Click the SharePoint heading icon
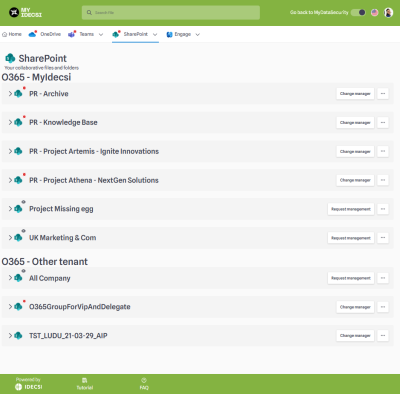The width and height of the screenshot is (400, 394). tap(10, 58)
